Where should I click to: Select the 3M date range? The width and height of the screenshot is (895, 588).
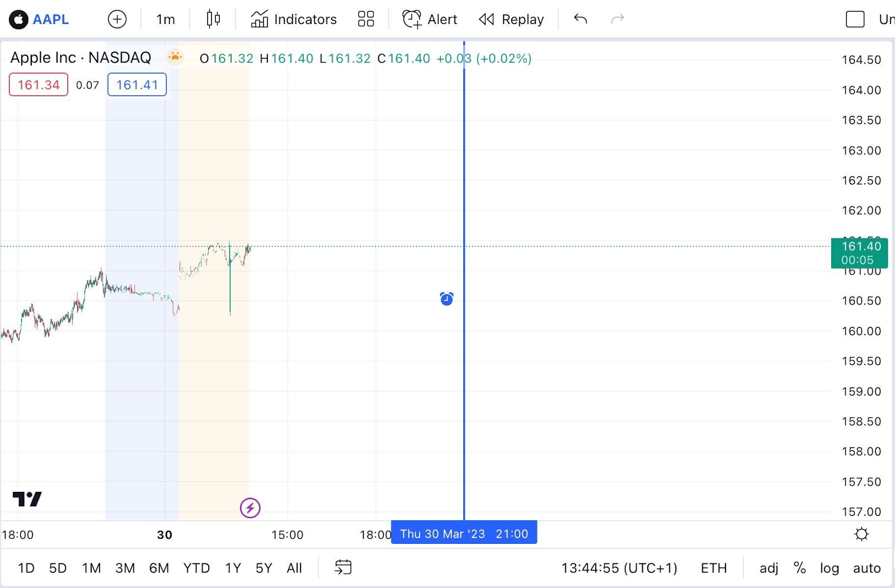tap(125, 568)
